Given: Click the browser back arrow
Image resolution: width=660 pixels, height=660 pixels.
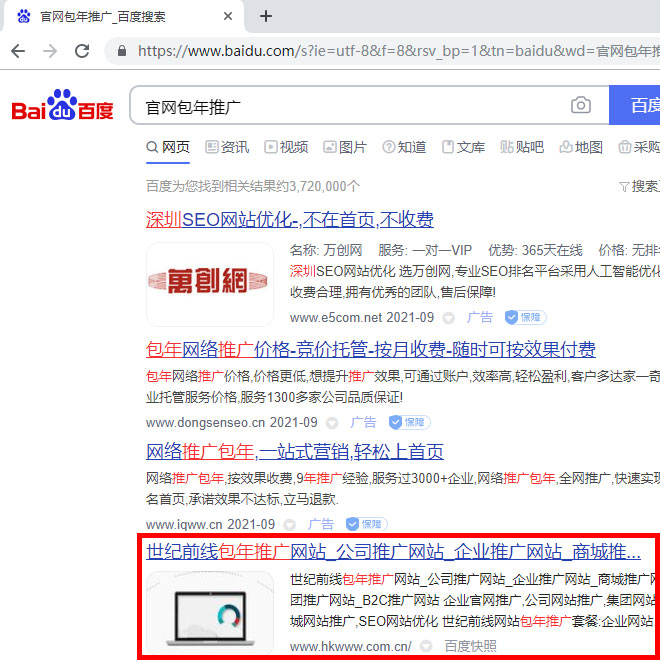Looking at the screenshot, I should [18, 51].
